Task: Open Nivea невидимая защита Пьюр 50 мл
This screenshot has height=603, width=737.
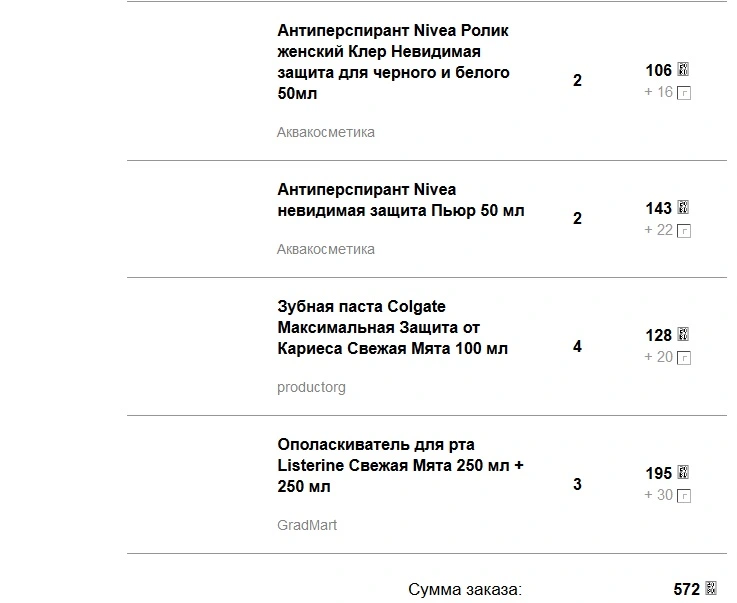Action: point(400,200)
